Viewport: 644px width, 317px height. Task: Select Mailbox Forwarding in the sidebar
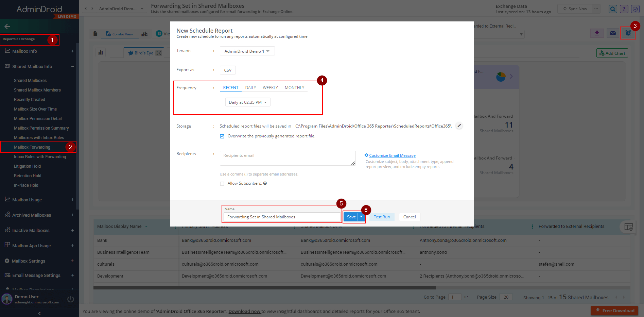click(32, 147)
